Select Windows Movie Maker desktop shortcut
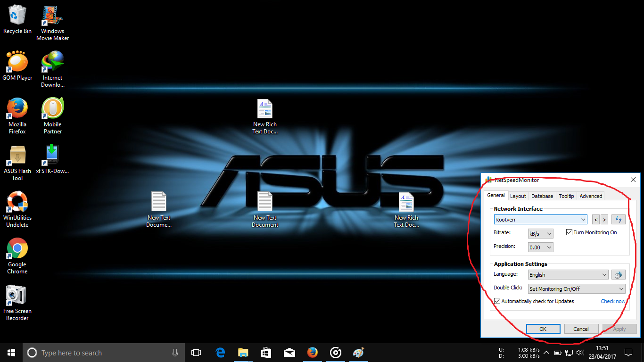 click(53, 24)
